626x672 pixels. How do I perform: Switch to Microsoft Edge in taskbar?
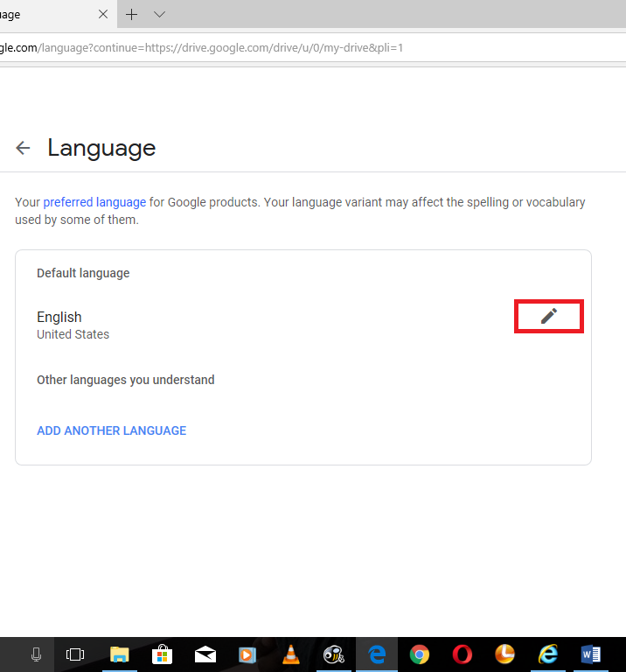377,654
